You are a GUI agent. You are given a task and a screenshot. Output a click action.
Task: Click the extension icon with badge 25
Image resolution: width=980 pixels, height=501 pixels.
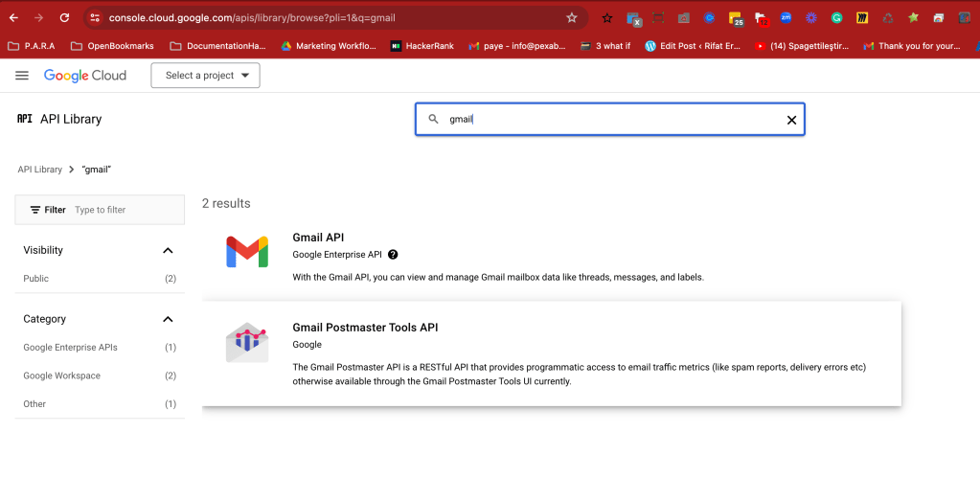click(x=736, y=19)
